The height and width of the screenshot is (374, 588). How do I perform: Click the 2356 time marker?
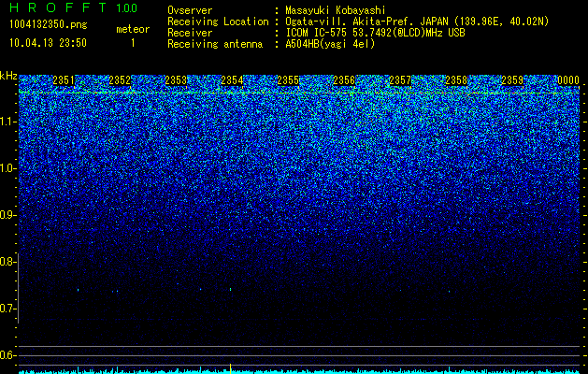(344, 80)
